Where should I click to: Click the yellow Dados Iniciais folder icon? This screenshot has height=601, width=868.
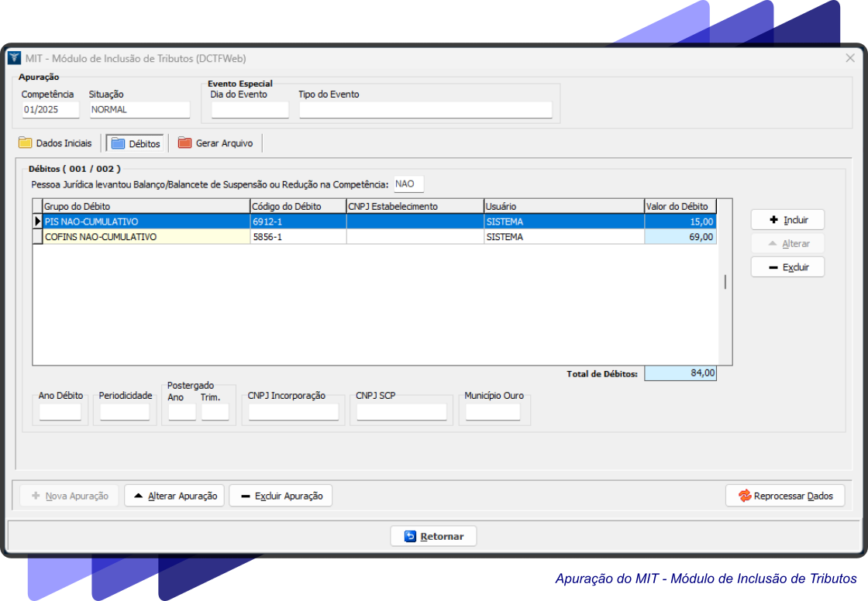click(26, 143)
